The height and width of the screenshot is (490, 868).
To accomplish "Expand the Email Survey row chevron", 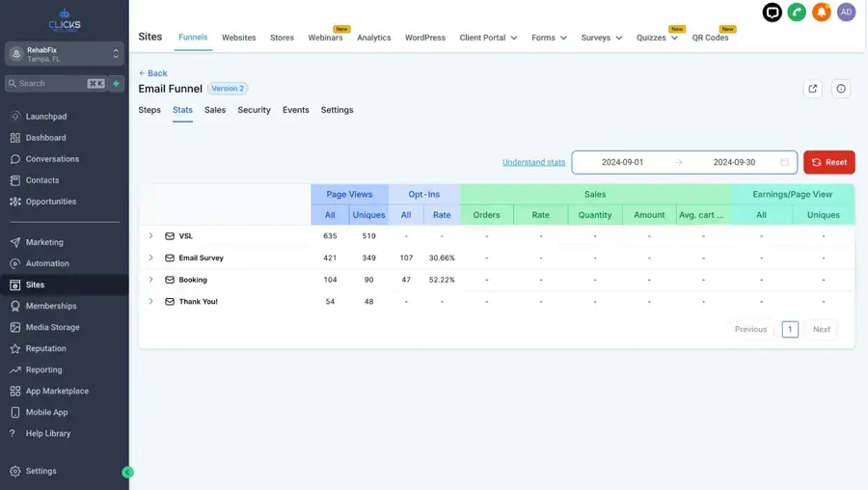I will 150,258.
